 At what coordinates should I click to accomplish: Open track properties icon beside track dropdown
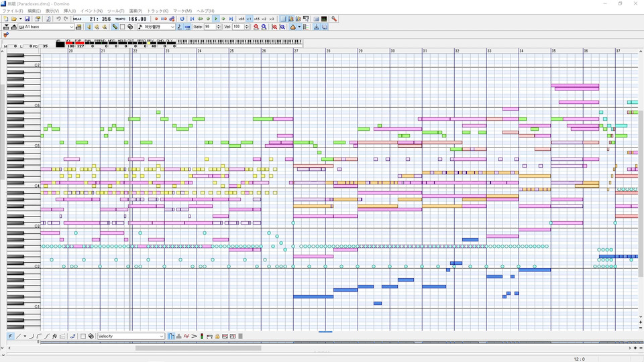tap(78, 27)
